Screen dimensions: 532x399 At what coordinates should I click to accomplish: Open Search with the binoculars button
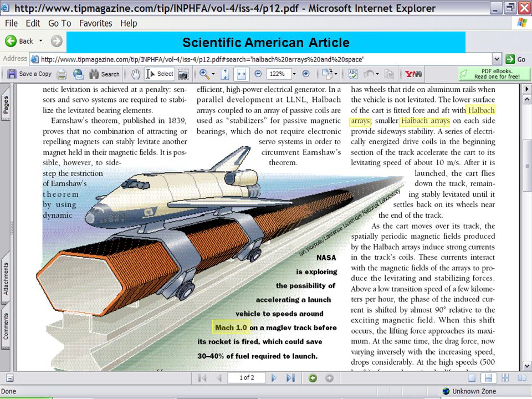click(x=104, y=74)
